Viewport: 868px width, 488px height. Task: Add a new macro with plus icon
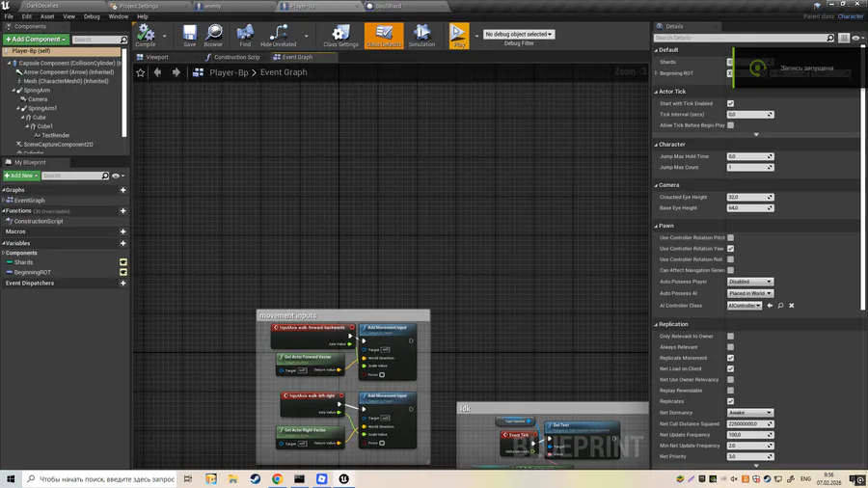pyautogui.click(x=122, y=231)
